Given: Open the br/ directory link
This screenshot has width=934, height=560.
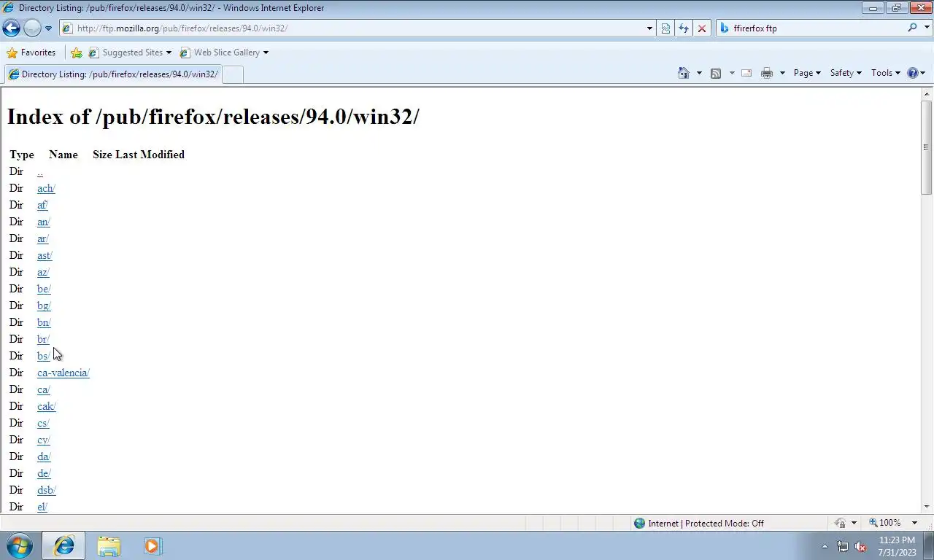Looking at the screenshot, I should click(43, 340).
